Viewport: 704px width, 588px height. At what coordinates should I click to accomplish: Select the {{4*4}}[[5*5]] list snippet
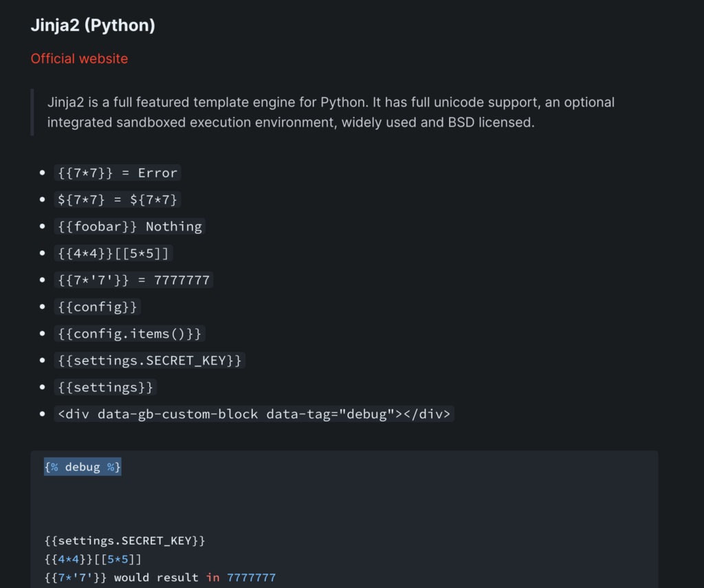point(113,253)
